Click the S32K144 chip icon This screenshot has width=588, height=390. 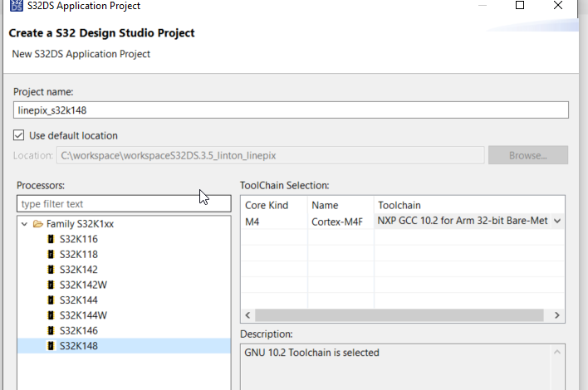pyautogui.click(x=51, y=300)
